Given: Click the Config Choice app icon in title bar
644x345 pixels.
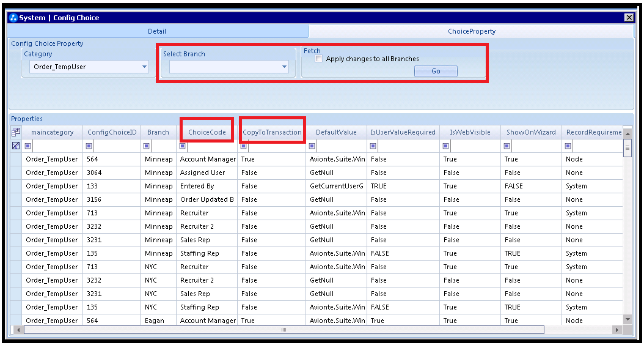Looking at the screenshot, I should tap(13, 18).
